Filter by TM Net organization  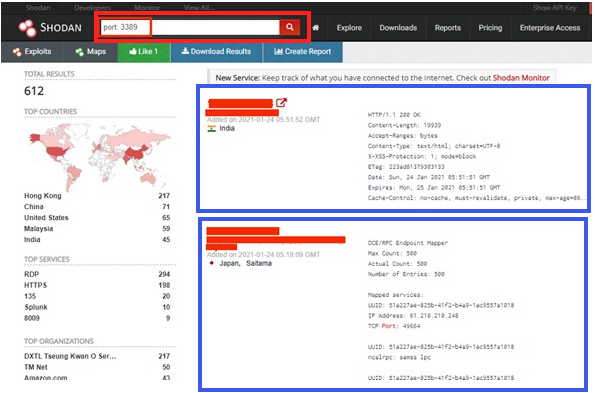pos(36,367)
